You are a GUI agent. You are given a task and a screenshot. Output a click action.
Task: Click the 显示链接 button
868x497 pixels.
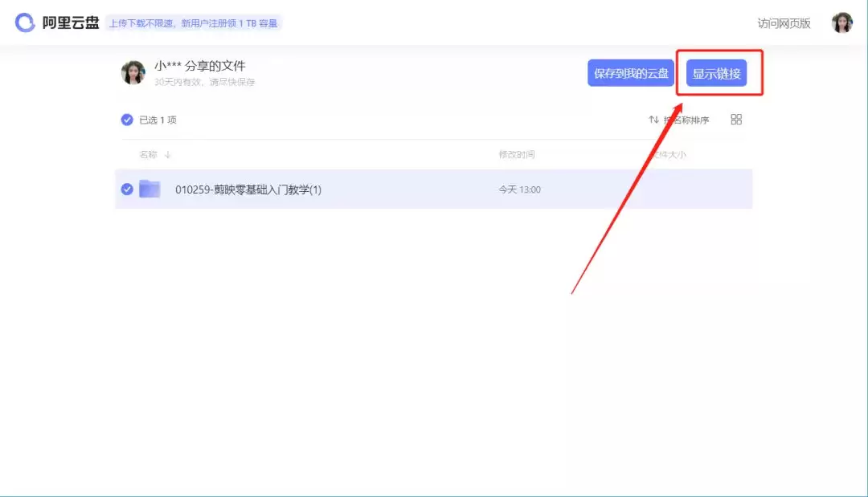click(716, 73)
